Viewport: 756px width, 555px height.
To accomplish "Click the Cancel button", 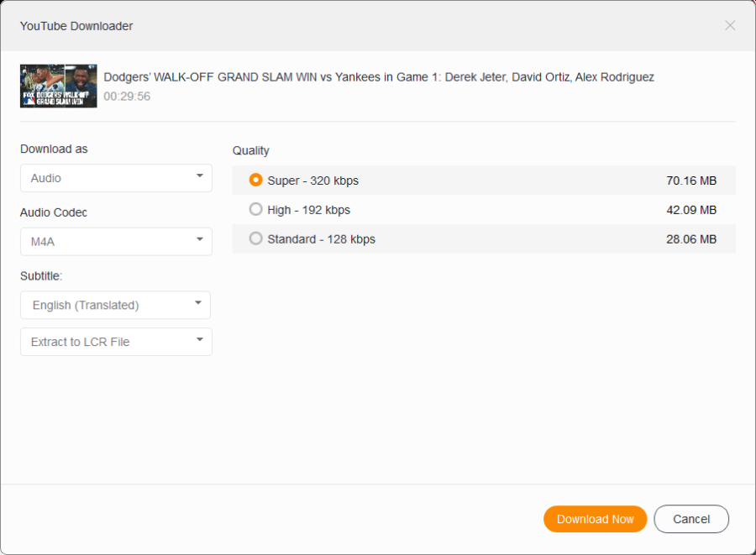I will click(691, 519).
